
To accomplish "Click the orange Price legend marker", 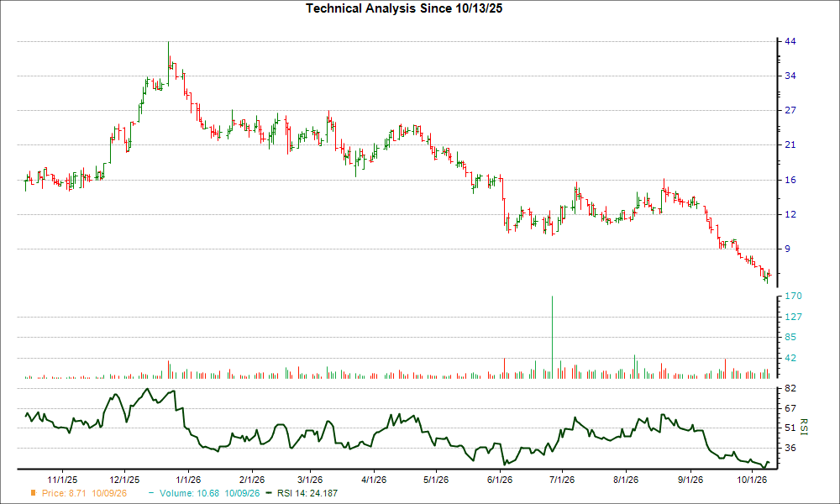I will click(x=34, y=493).
